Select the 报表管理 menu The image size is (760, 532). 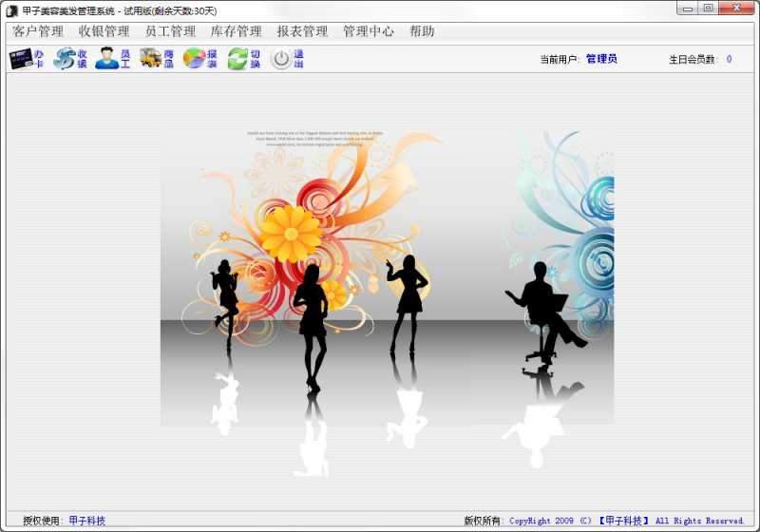point(302,31)
